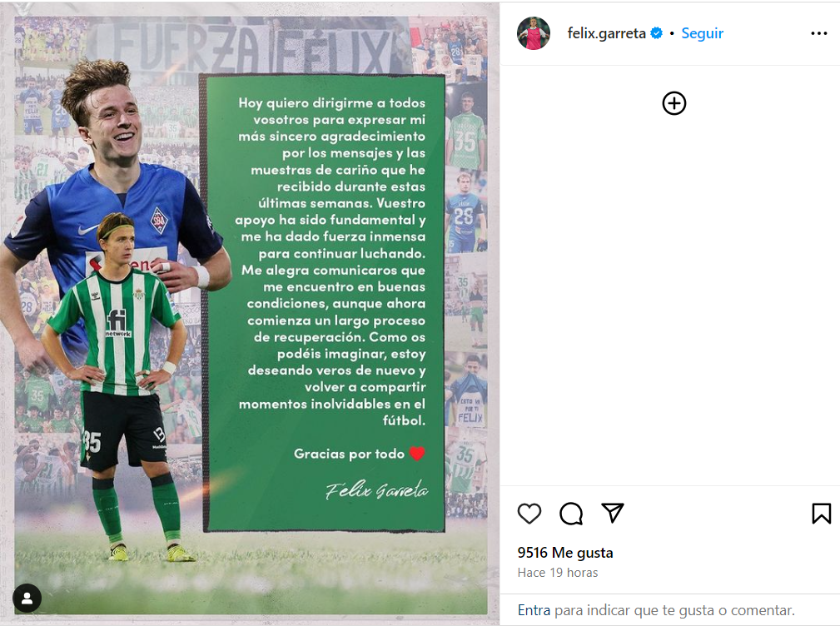
Task: Follow the account with Seguir
Action: pos(702,33)
